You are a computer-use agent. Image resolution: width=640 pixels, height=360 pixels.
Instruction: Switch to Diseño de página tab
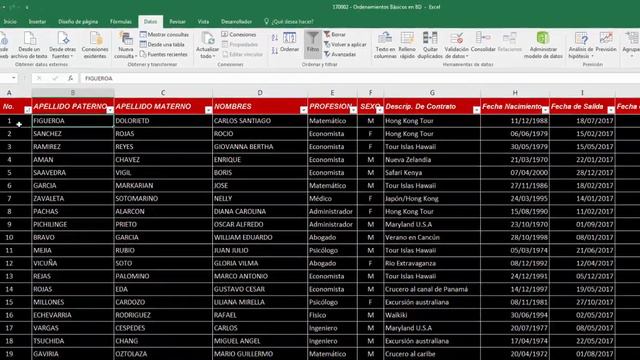[78, 22]
